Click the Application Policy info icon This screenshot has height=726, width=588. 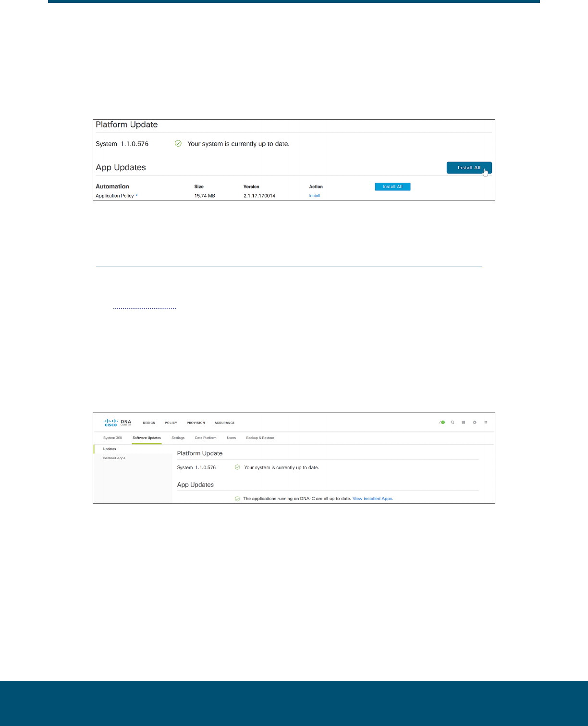click(137, 195)
